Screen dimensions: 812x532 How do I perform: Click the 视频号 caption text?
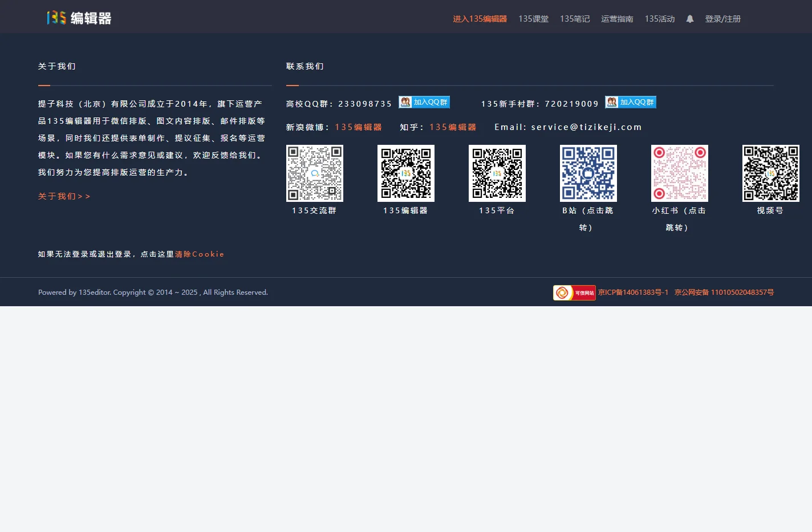click(770, 210)
